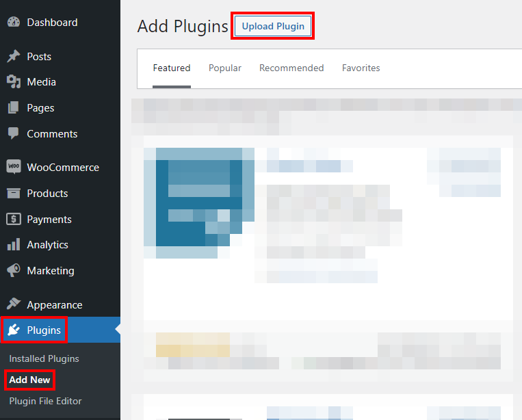Open Installed Plugins submenu link

click(x=44, y=358)
